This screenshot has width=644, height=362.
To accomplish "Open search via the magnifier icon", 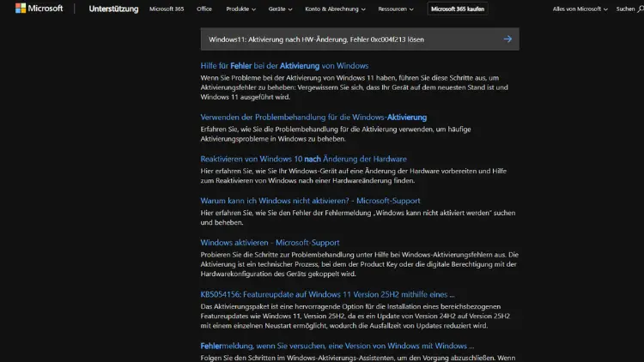I will pos(641,9).
